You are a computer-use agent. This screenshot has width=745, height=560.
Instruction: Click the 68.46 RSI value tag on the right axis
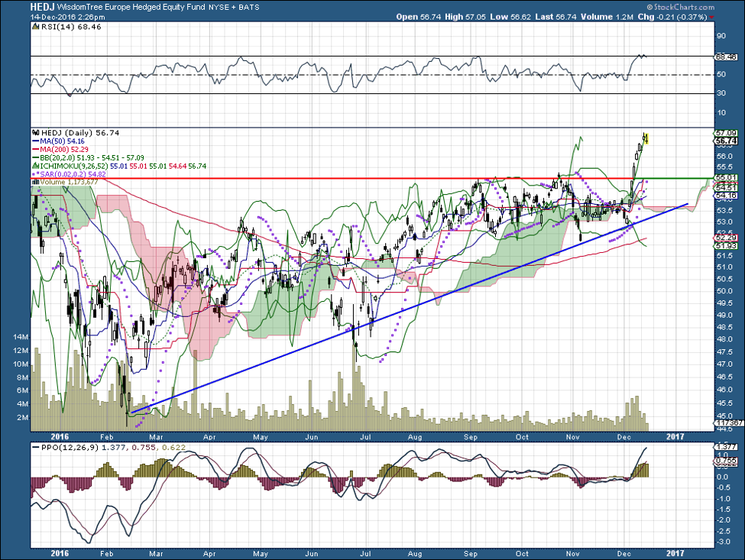click(x=727, y=57)
